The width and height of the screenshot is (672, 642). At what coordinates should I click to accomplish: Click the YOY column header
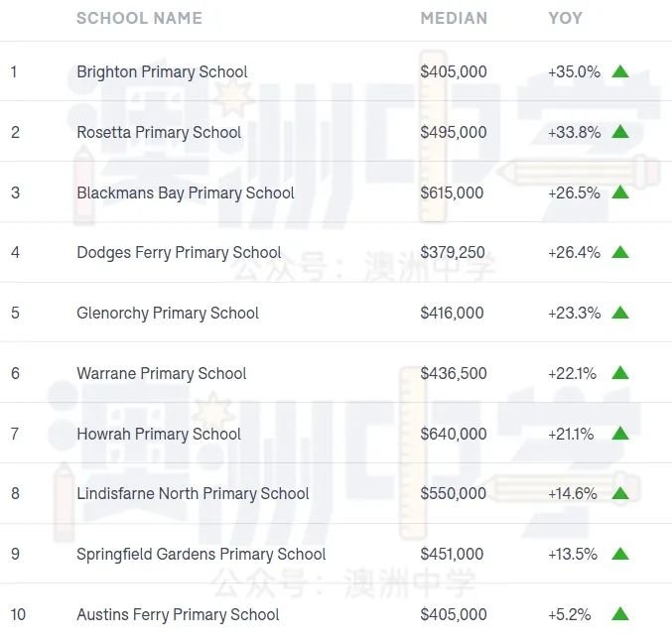click(565, 18)
